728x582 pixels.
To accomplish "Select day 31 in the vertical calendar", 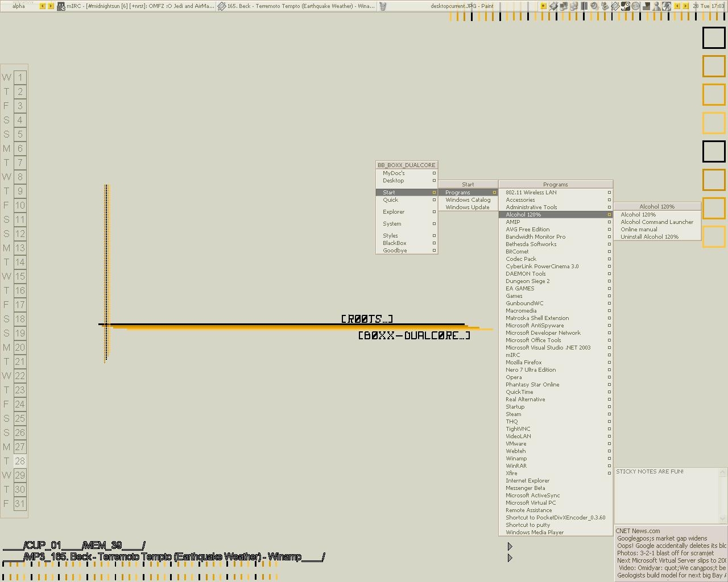I will coord(20,504).
